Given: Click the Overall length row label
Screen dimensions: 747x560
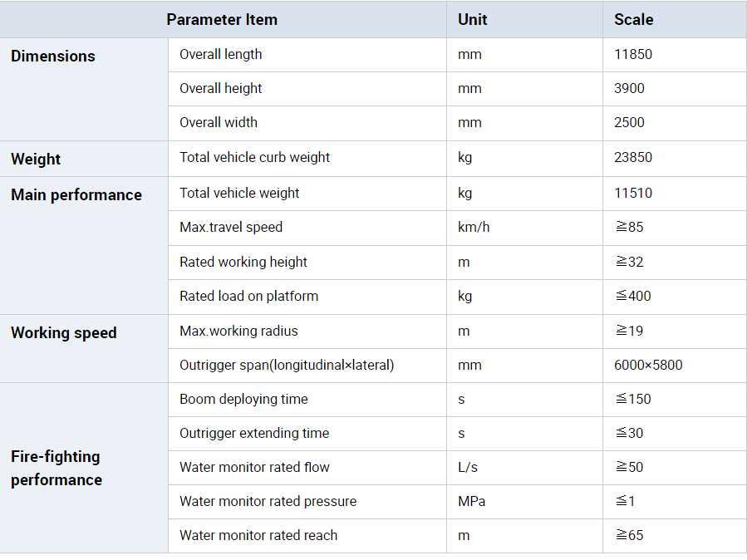Looking at the screenshot, I should click(x=221, y=55).
